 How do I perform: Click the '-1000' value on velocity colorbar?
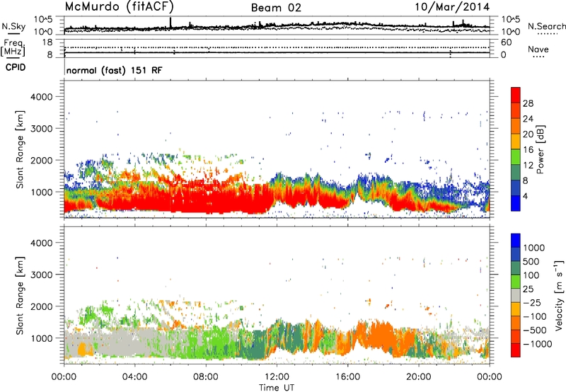(538, 344)
